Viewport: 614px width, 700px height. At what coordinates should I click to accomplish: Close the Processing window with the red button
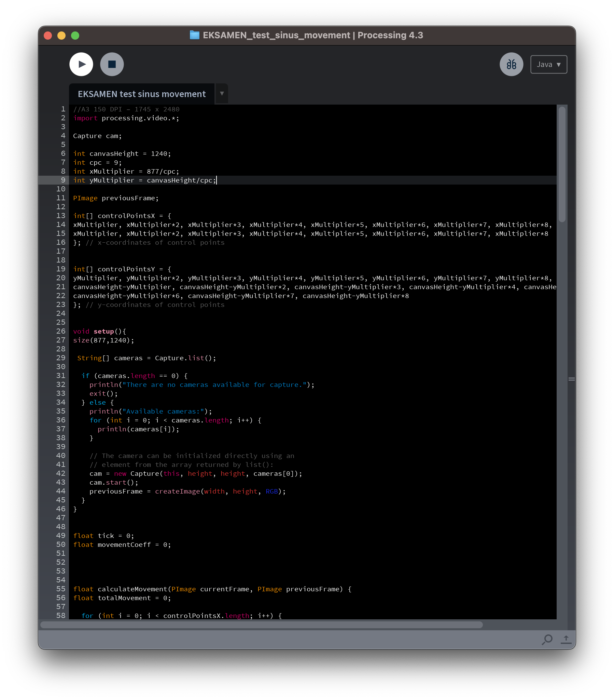48,36
